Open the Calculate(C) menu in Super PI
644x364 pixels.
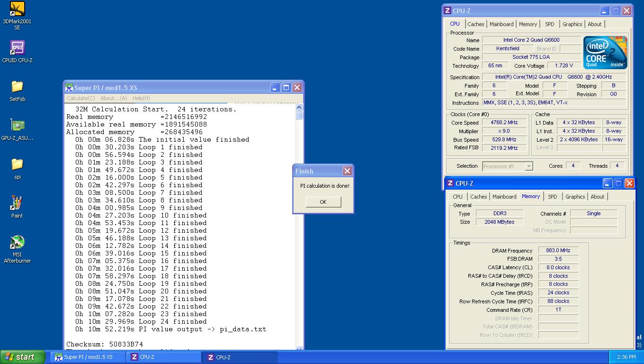tap(80, 98)
